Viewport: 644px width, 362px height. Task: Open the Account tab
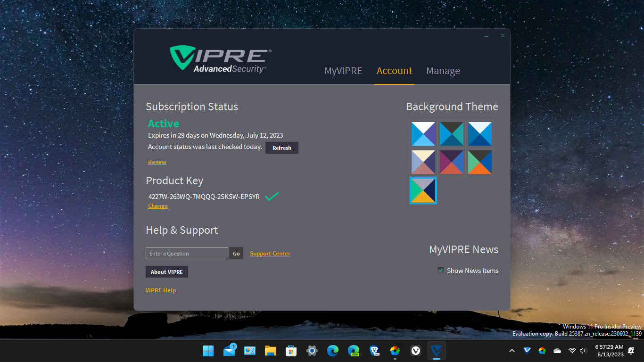point(394,71)
